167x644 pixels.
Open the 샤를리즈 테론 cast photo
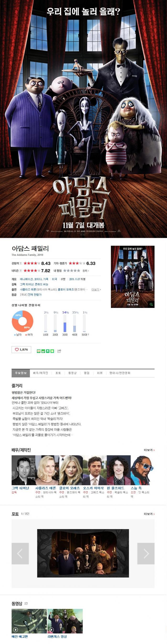coord(47,470)
